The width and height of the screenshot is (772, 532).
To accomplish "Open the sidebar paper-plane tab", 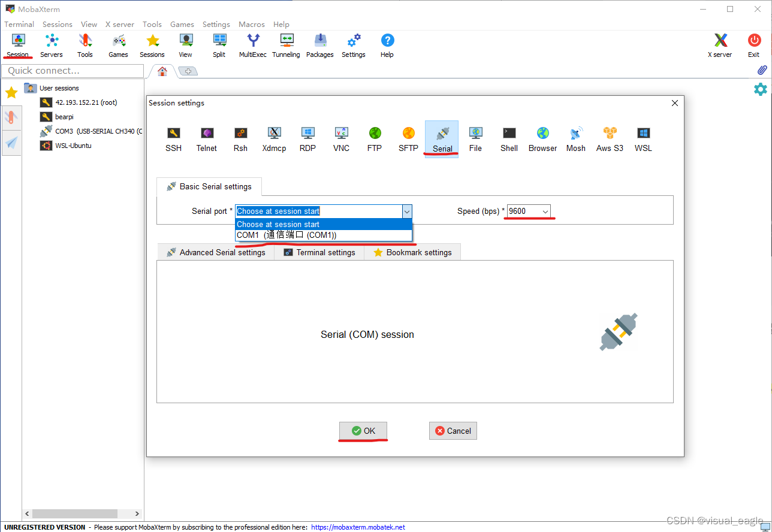I will pyautogui.click(x=11, y=143).
